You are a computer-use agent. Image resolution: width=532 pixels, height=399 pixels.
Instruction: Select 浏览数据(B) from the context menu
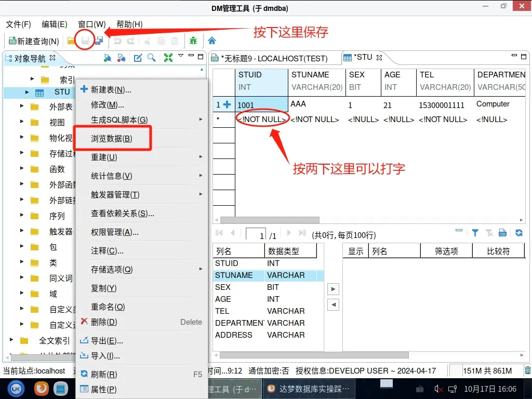[x=112, y=139]
